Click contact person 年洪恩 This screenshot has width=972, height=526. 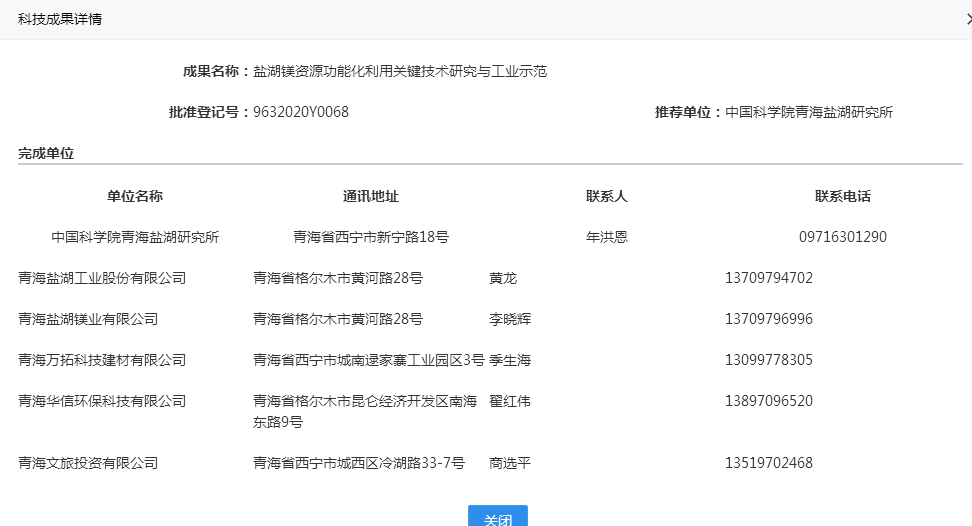(x=607, y=237)
